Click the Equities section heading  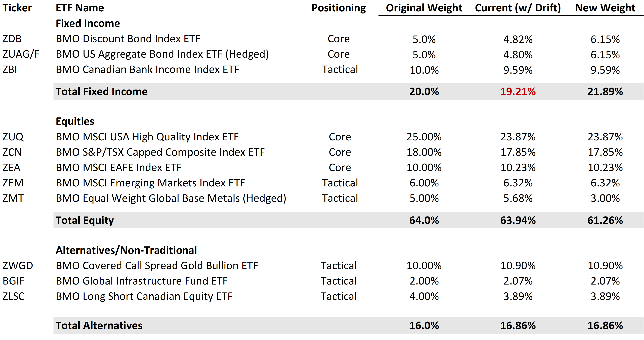tap(75, 121)
